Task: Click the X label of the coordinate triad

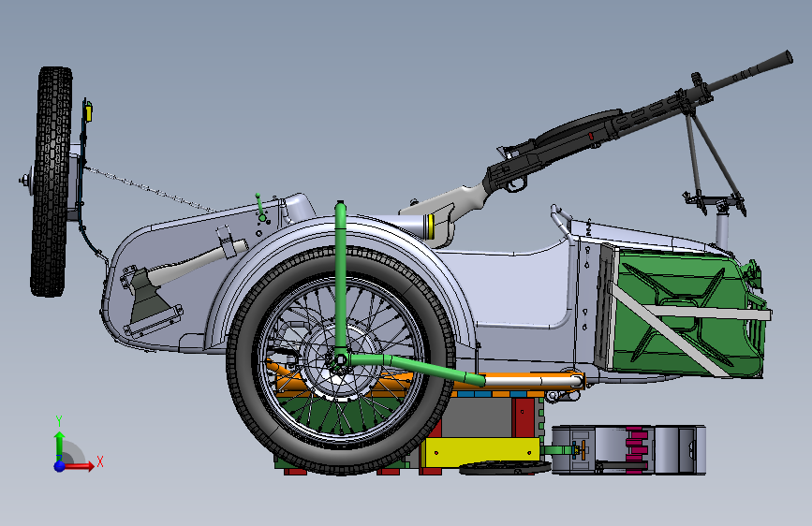Action: pos(100,461)
